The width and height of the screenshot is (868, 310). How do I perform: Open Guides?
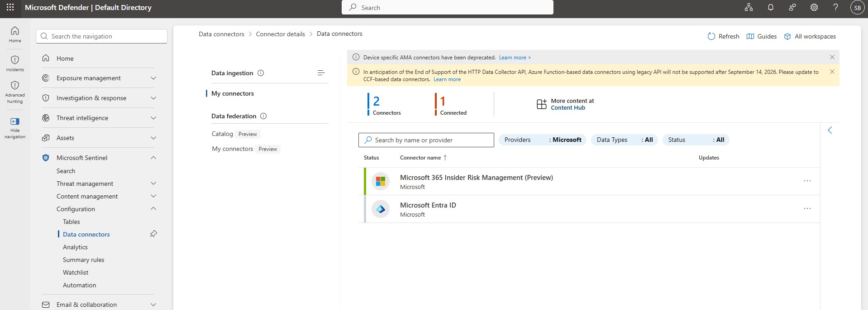tap(761, 36)
